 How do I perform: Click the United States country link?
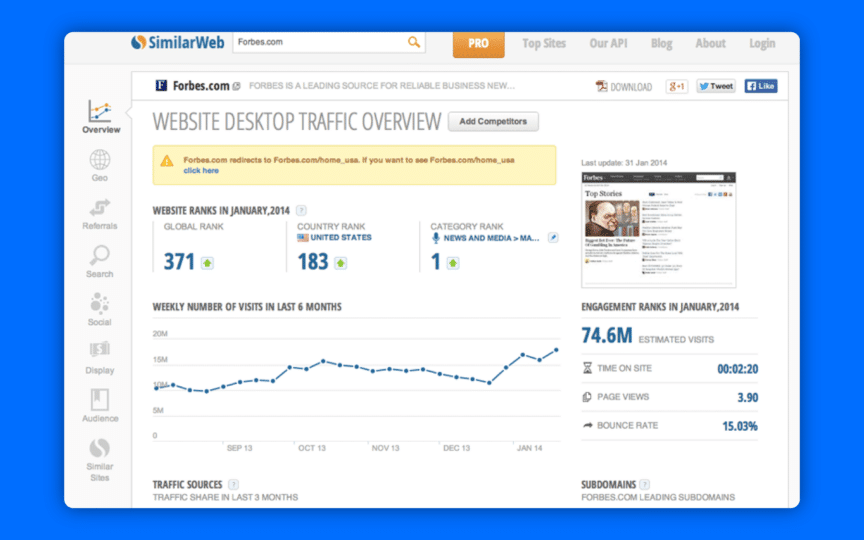tap(341, 237)
